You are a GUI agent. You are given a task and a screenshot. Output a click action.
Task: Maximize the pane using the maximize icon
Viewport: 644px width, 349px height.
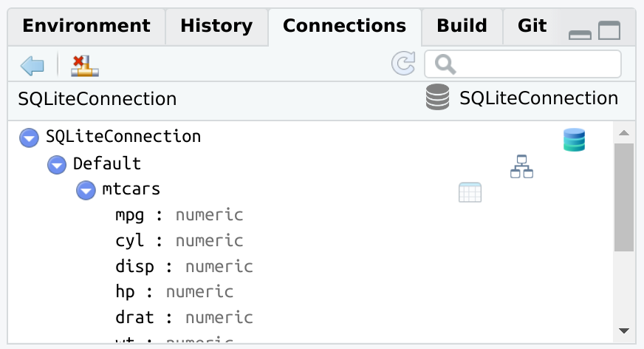609,31
